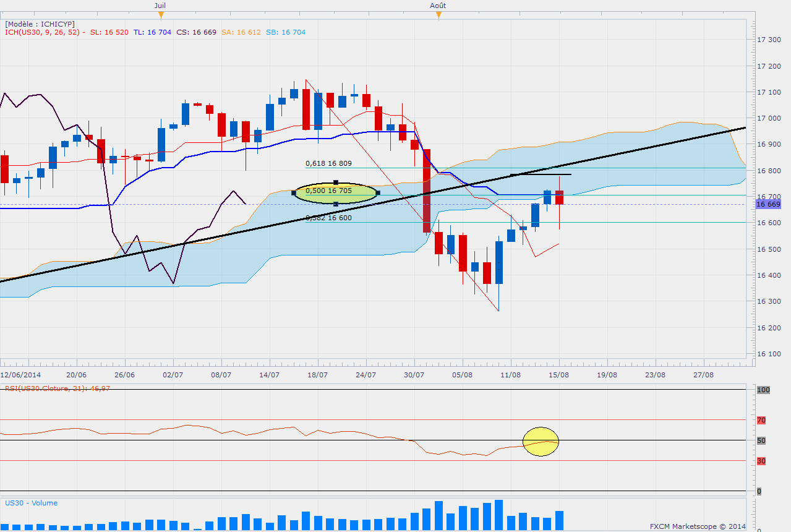Screen dimensions: 791x532
Task: Click the green ellipse's right-side handle
Action: (378, 193)
